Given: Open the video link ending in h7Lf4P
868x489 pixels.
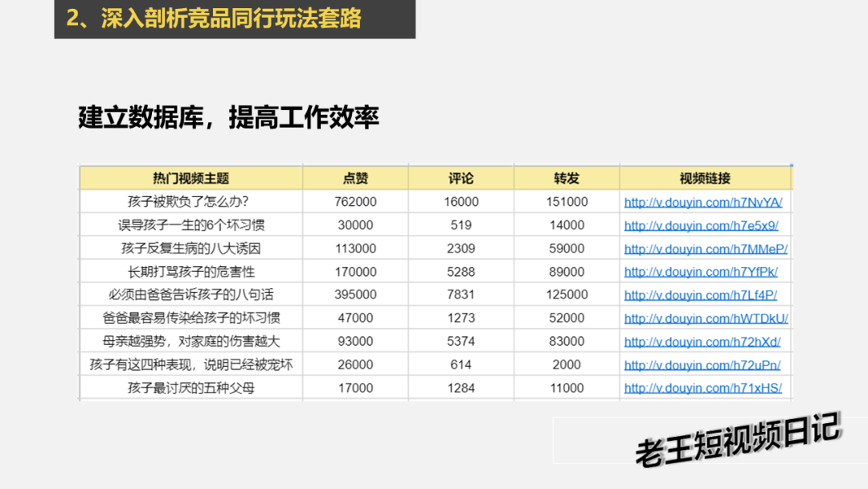Looking at the screenshot, I should (x=700, y=295).
